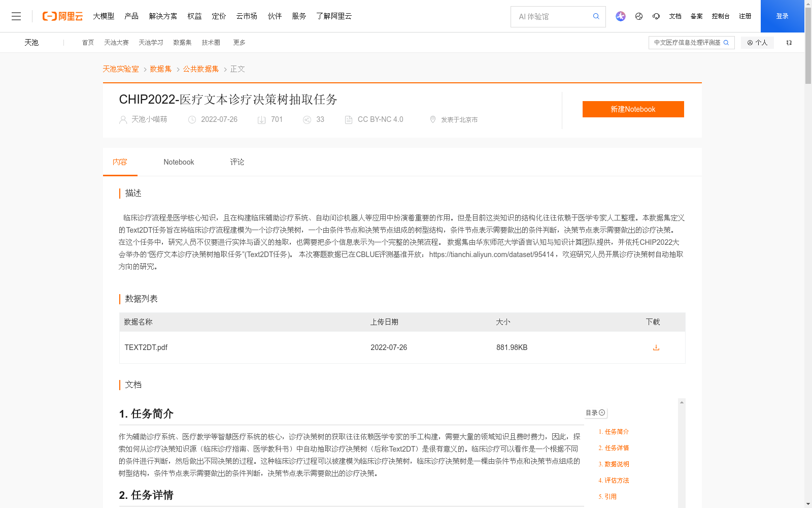Click the search magnifier in AI体验馆 box

[596, 16]
